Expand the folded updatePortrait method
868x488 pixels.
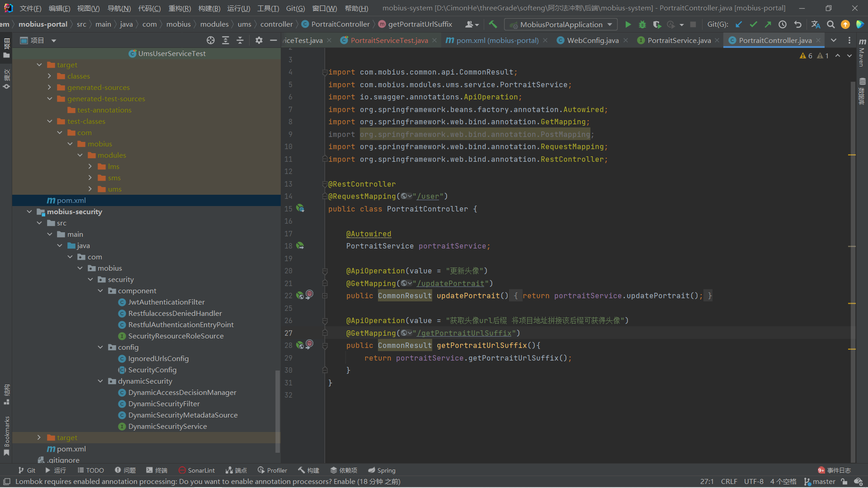pos(325,296)
